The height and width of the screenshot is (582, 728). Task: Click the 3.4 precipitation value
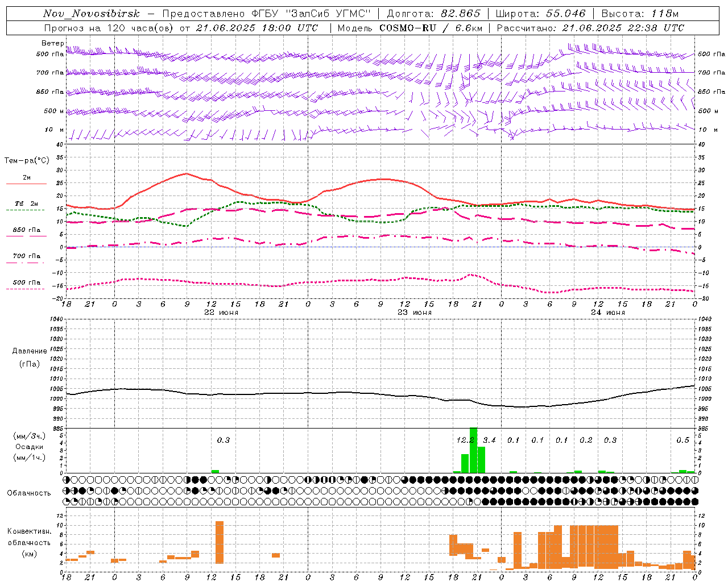point(489,440)
